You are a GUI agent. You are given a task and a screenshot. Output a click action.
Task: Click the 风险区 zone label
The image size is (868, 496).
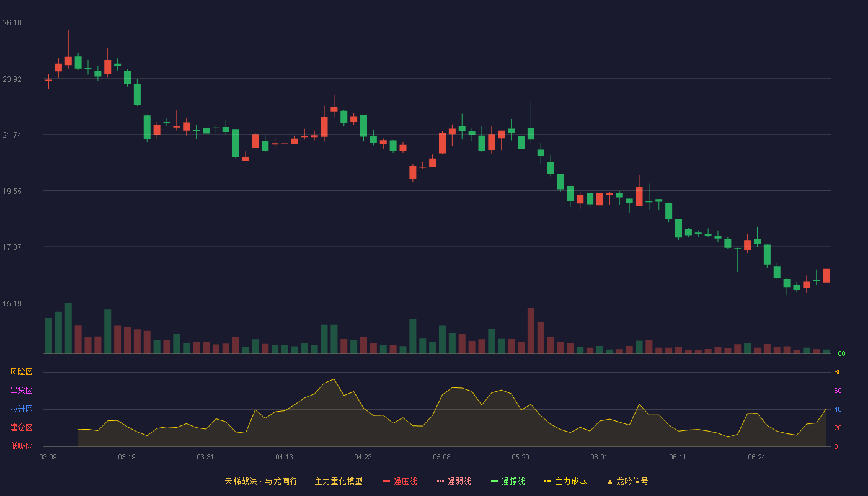21,372
